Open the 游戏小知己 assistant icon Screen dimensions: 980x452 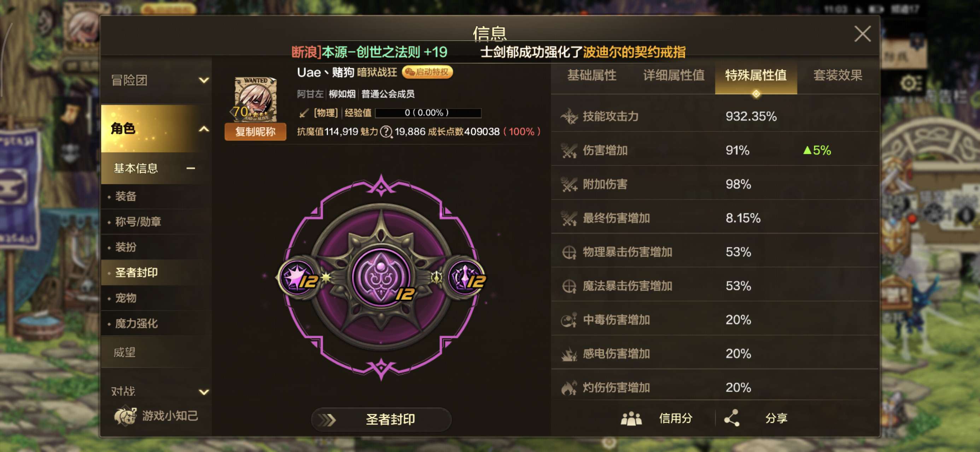(125, 416)
